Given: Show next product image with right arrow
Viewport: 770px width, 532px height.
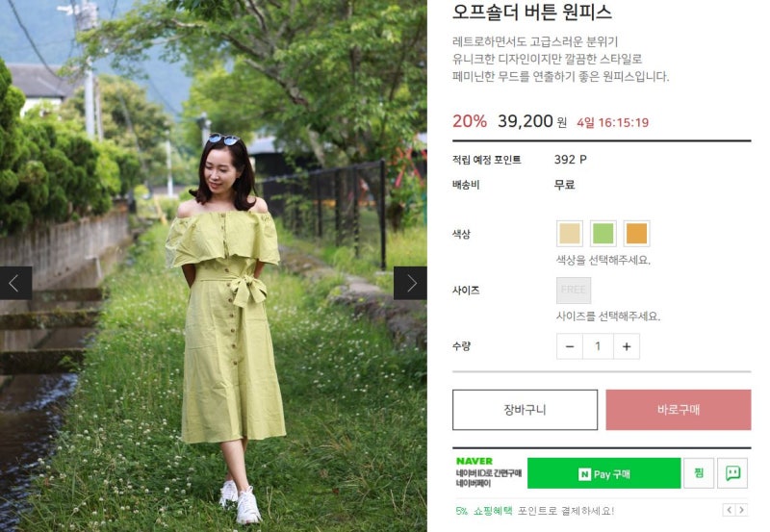Looking at the screenshot, I should coord(410,283).
